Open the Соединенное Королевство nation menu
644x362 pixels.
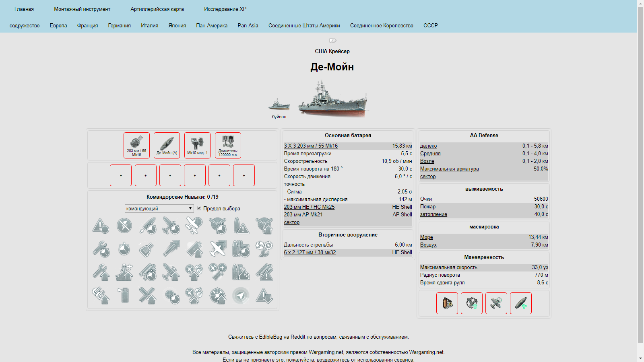pyautogui.click(x=382, y=25)
